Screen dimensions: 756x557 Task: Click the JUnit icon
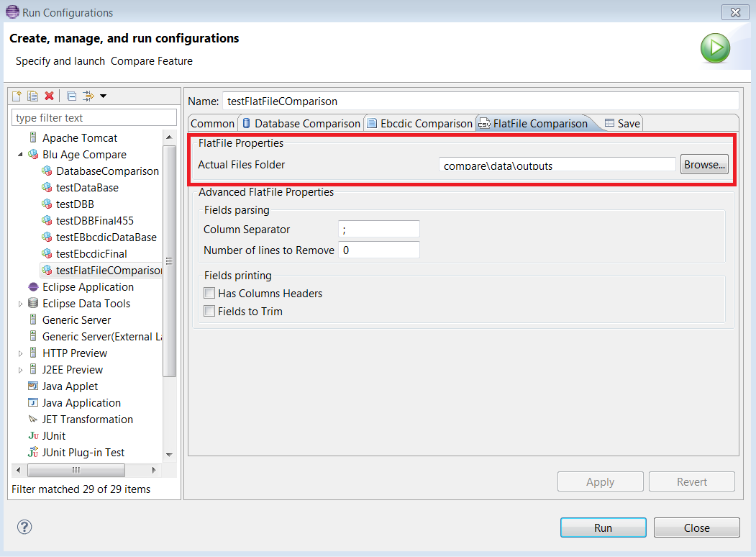(33, 435)
